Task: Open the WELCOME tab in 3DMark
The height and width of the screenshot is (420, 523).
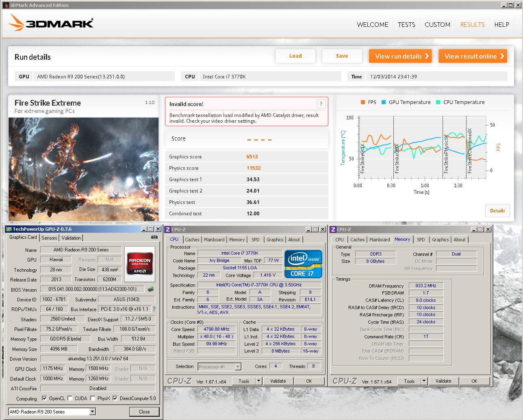Action: pos(373,25)
